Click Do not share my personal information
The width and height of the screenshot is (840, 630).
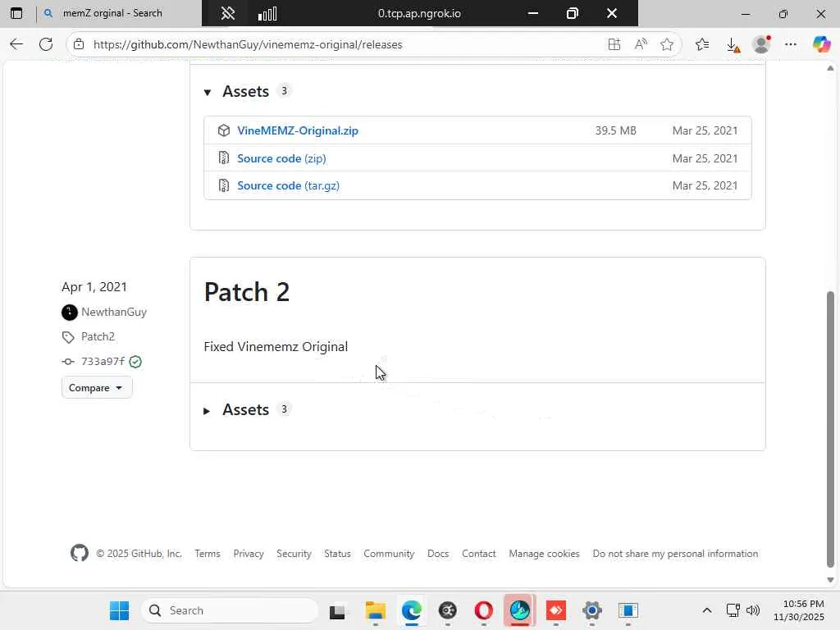click(x=676, y=554)
